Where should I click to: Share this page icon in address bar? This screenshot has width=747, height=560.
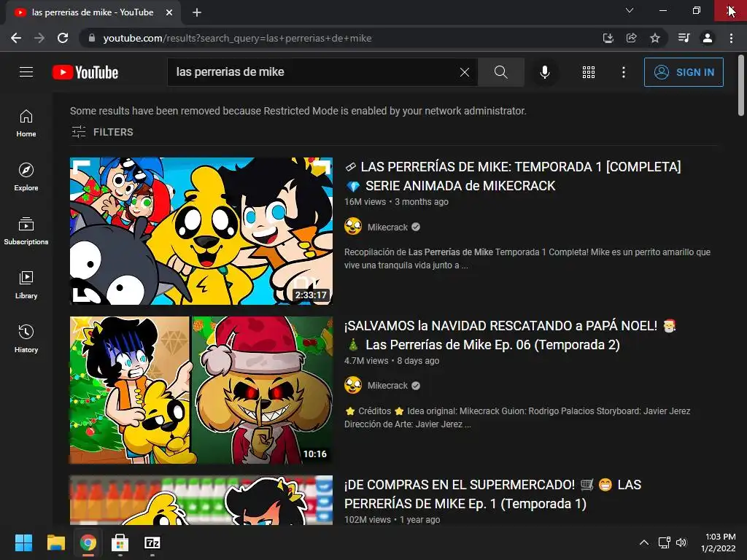[631, 38]
